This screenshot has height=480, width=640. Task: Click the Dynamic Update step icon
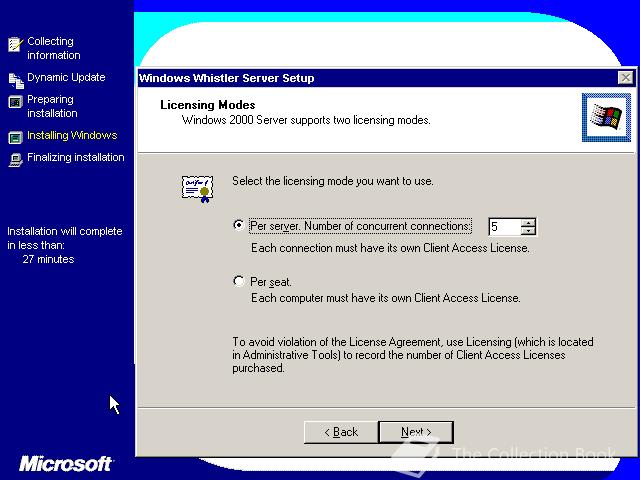(x=16, y=80)
